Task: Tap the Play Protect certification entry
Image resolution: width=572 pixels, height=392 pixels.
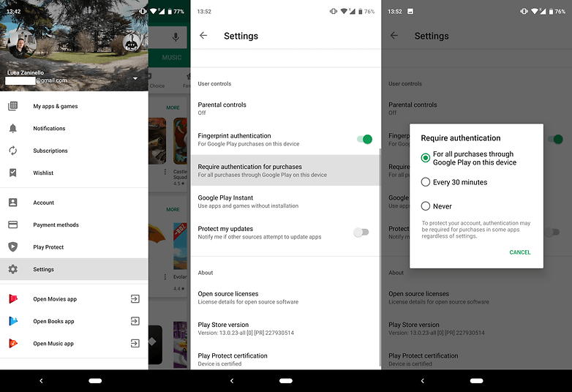Action: point(286,359)
